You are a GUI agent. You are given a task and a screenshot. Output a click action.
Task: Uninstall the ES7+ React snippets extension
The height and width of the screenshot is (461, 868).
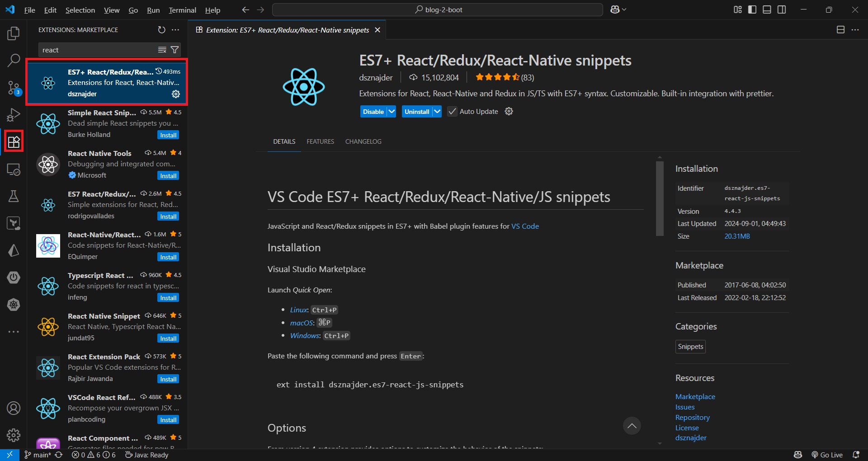click(x=417, y=112)
